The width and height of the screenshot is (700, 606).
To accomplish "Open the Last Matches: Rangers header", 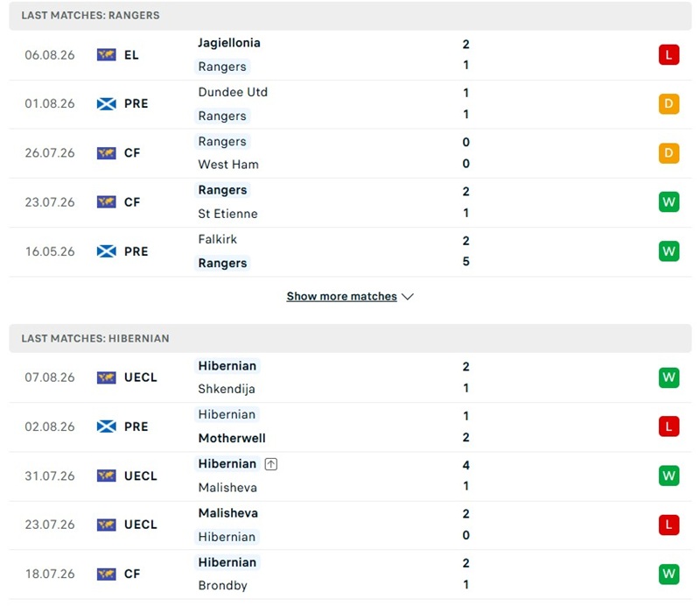I will (x=350, y=15).
